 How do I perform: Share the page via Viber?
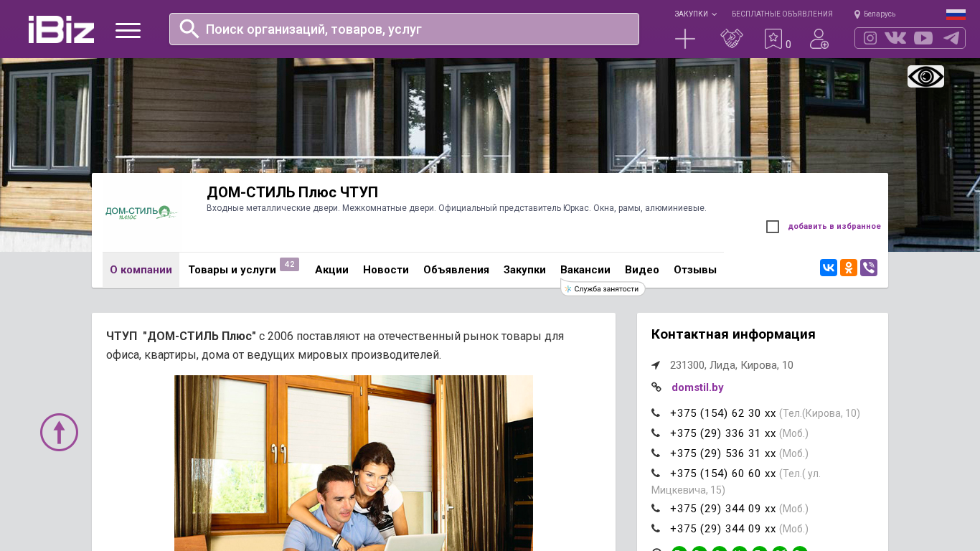tap(869, 268)
